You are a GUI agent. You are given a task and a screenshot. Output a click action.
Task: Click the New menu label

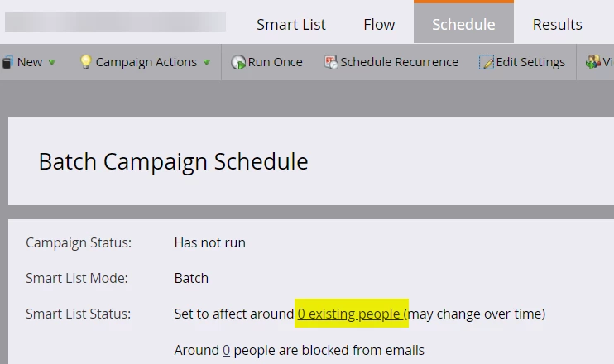click(x=30, y=62)
